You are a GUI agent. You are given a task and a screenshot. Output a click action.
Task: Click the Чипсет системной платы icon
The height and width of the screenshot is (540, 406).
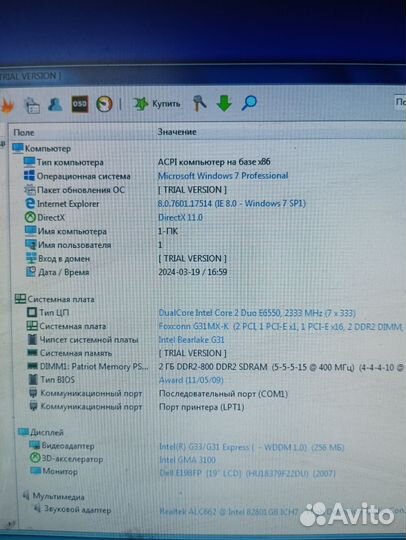[32, 339]
